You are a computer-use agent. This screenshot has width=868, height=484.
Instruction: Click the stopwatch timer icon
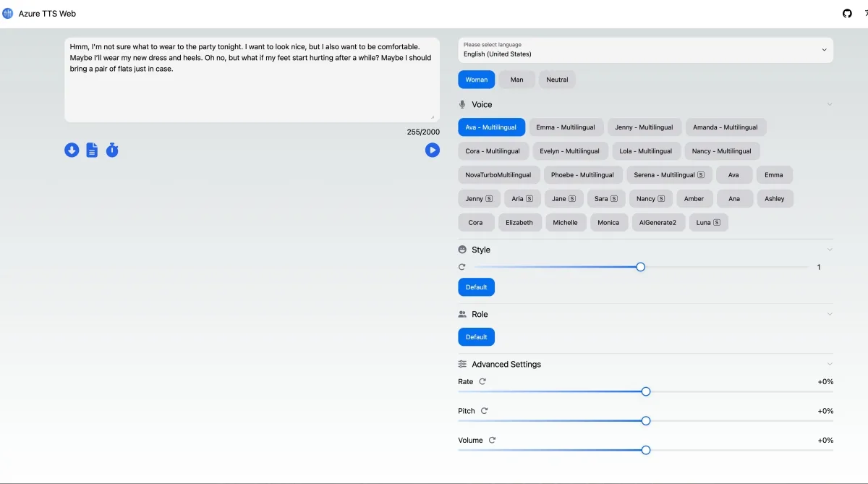(x=112, y=150)
